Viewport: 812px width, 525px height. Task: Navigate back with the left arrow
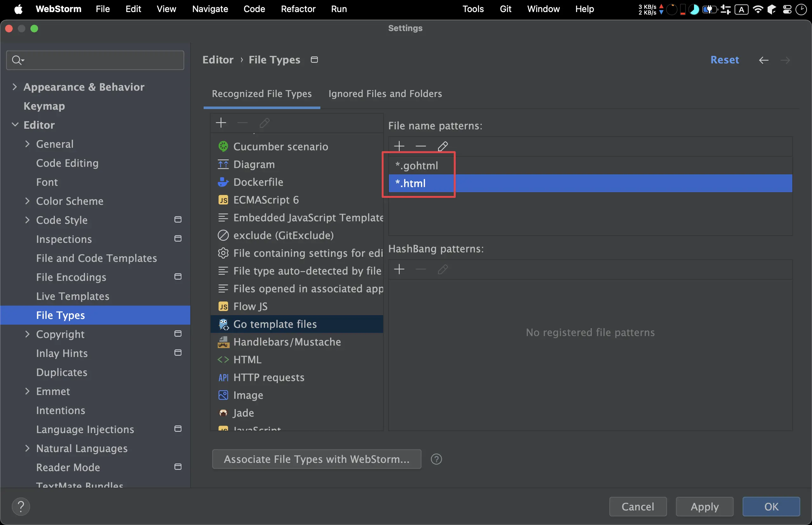pos(763,60)
